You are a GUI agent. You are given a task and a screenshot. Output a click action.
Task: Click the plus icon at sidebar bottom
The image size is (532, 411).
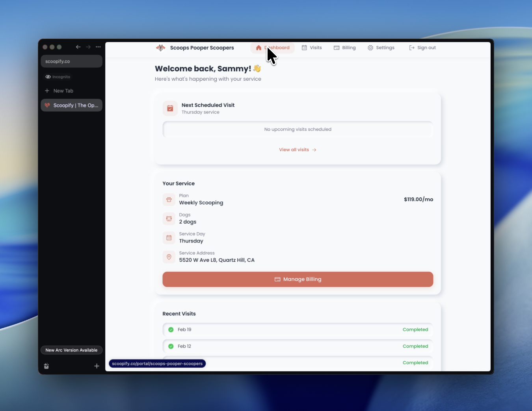[x=97, y=366]
